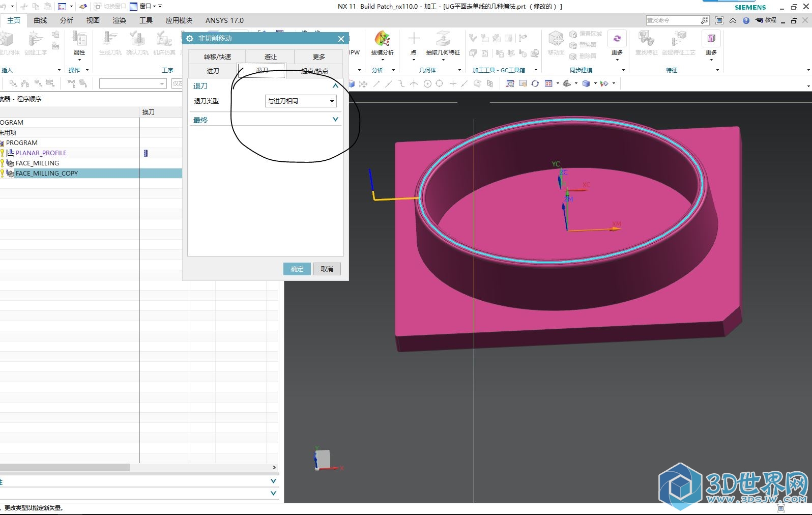The width and height of the screenshot is (812, 515).
Task: Cancel the dialog with 取消
Action: point(327,269)
